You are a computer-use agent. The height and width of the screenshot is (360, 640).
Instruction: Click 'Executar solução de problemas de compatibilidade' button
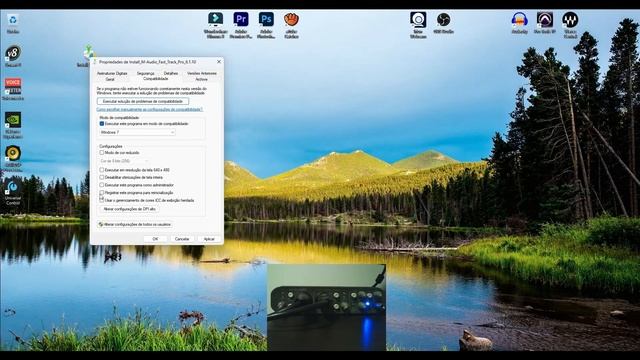(x=143, y=101)
